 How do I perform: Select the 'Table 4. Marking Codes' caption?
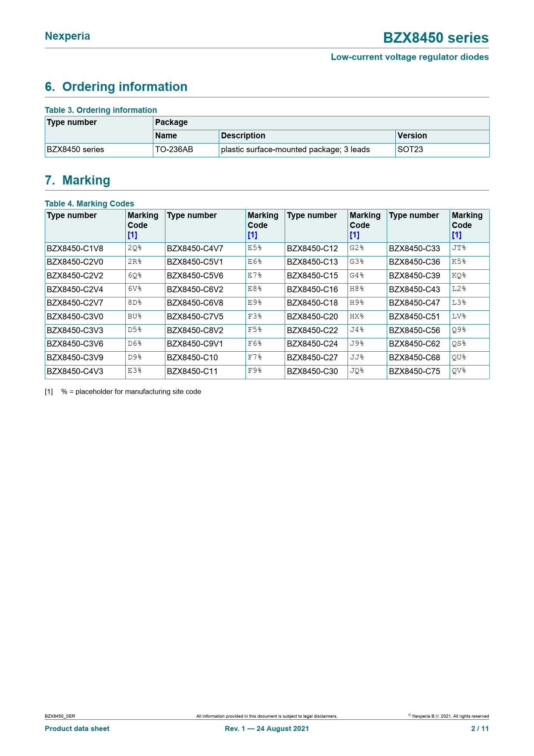pyautogui.click(x=89, y=203)
